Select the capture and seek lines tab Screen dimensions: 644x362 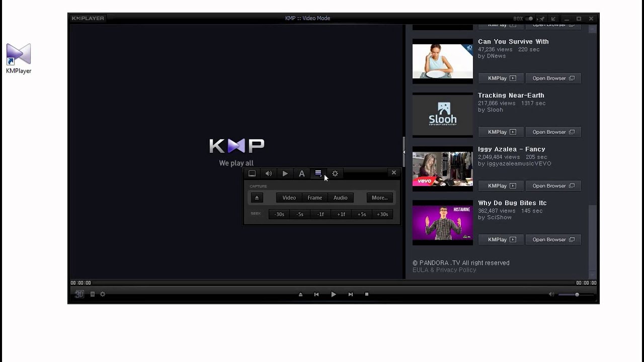pyautogui.click(x=318, y=173)
